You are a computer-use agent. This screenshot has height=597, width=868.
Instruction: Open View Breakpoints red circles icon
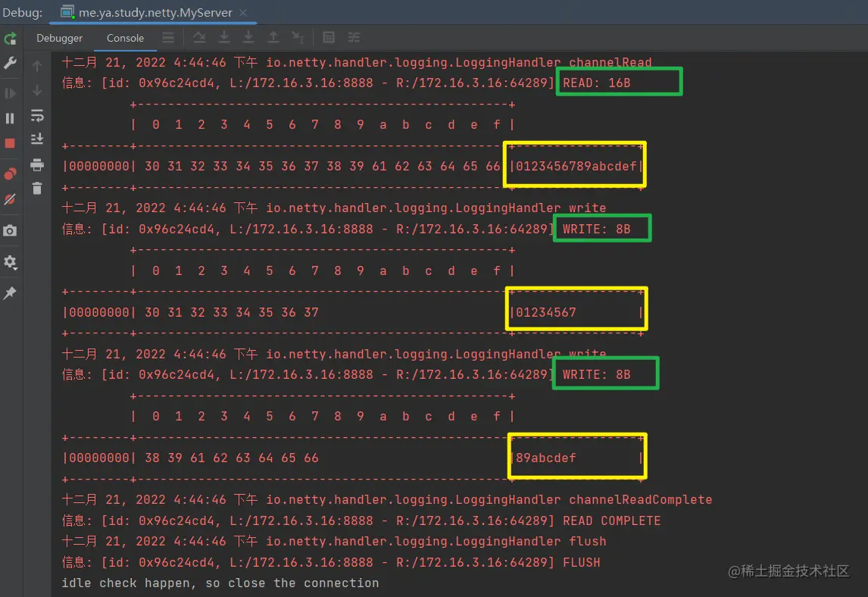point(10,174)
